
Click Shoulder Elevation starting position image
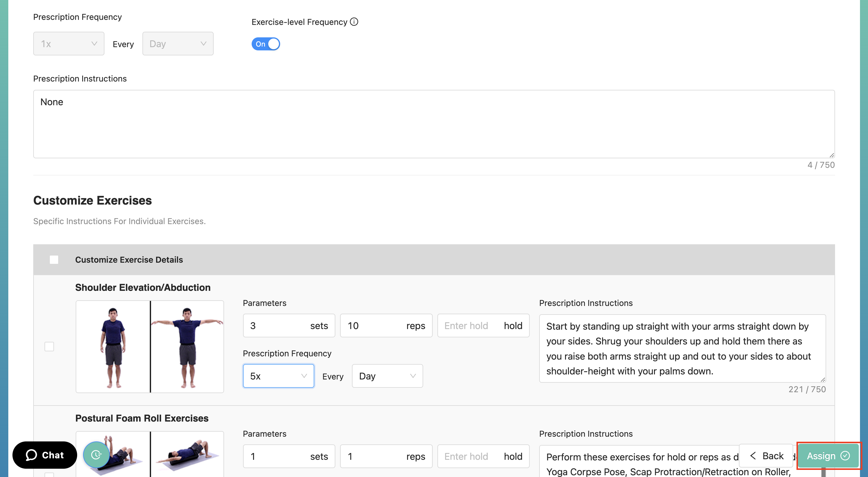click(113, 346)
